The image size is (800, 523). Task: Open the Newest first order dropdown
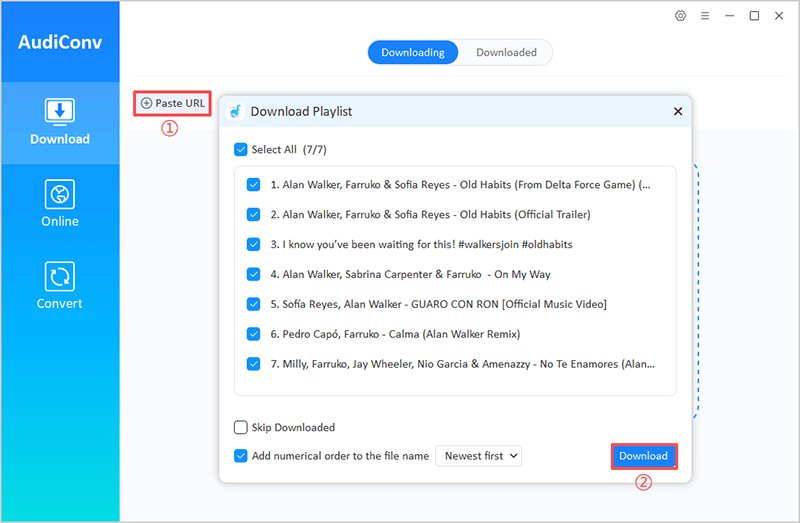(478, 456)
